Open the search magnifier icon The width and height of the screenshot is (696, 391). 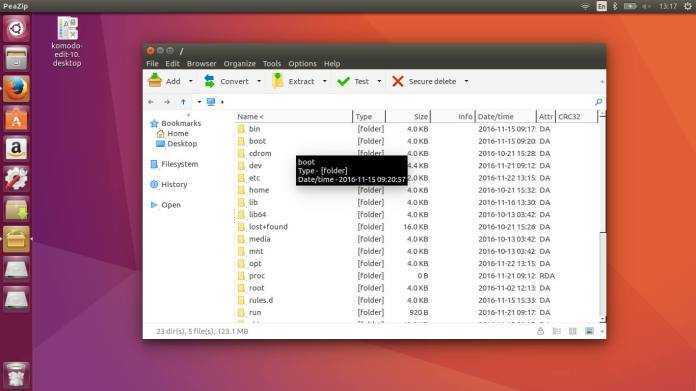[598, 102]
